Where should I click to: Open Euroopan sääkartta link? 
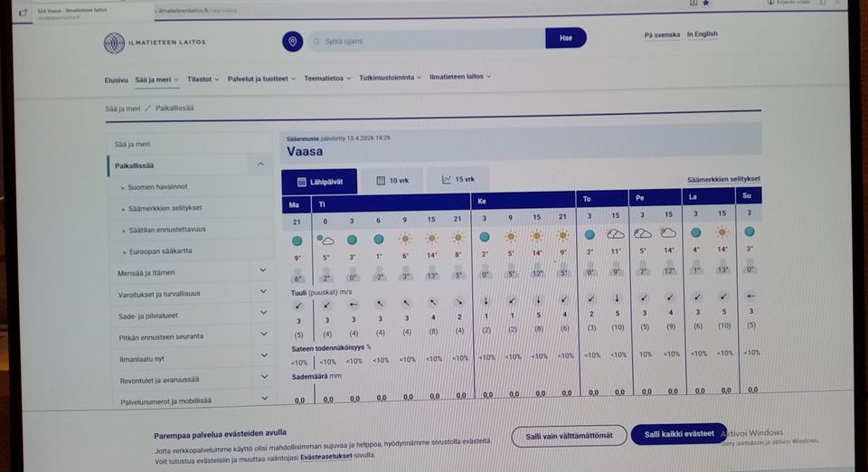(161, 251)
